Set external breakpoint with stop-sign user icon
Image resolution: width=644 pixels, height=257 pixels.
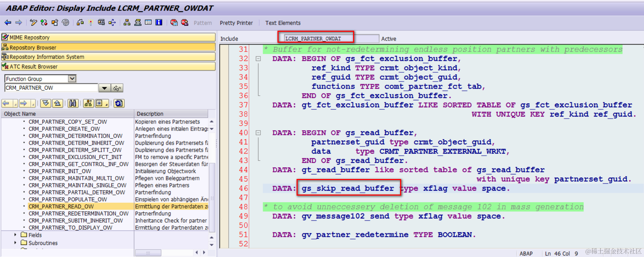[185, 23]
